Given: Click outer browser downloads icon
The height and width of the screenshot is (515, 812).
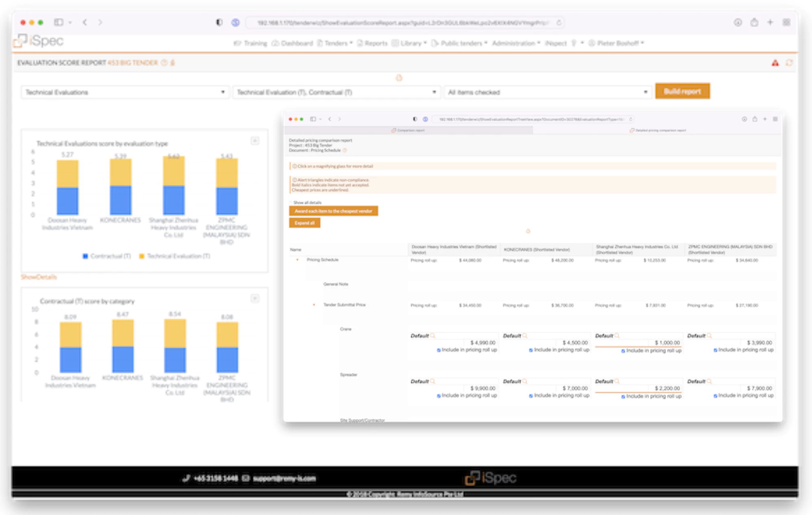Looking at the screenshot, I should (738, 22).
